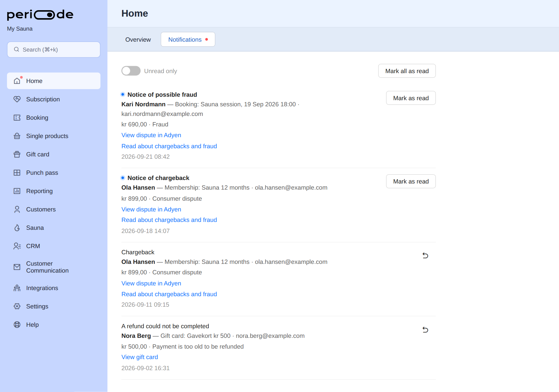
Task: Click the Integrations people icon
Action: tap(17, 288)
